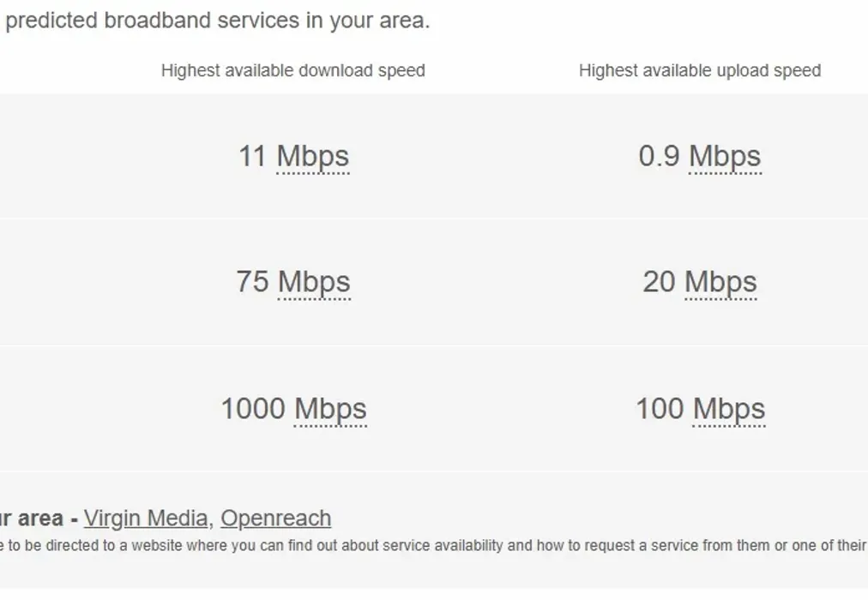The image size is (868, 600).
Task: Click Mbps abbreviation beside the 11 value
Action: click(x=313, y=157)
